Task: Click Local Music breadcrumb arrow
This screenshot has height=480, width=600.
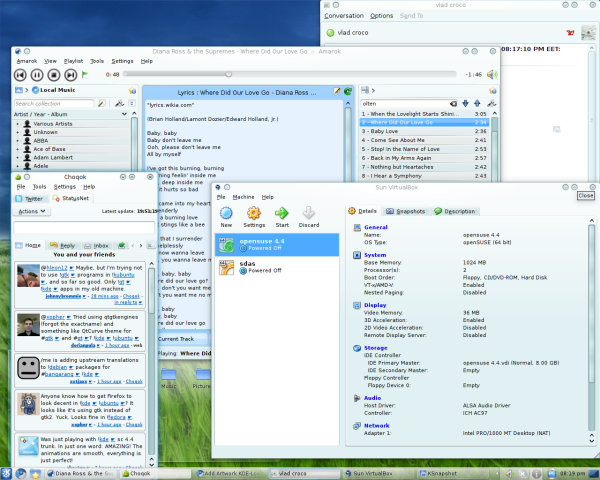Action: (x=27, y=90)
